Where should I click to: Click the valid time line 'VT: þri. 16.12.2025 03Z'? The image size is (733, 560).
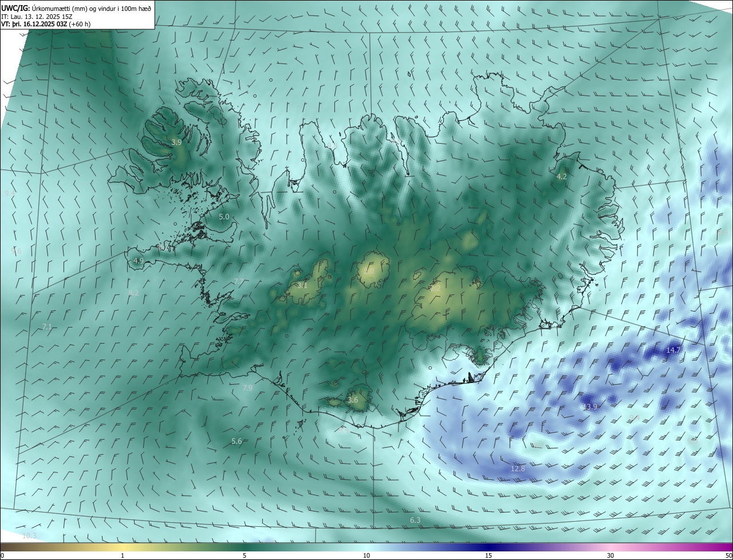(x=34, y=24)
